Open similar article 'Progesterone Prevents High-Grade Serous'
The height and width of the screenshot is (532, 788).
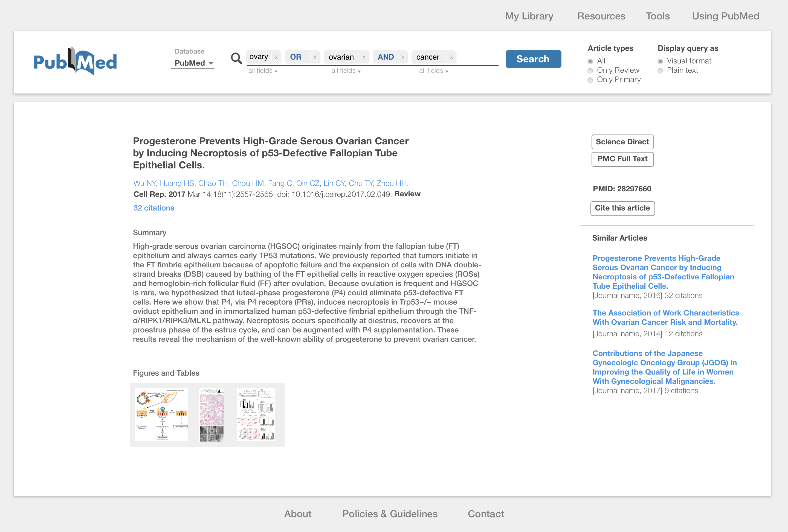663,272
